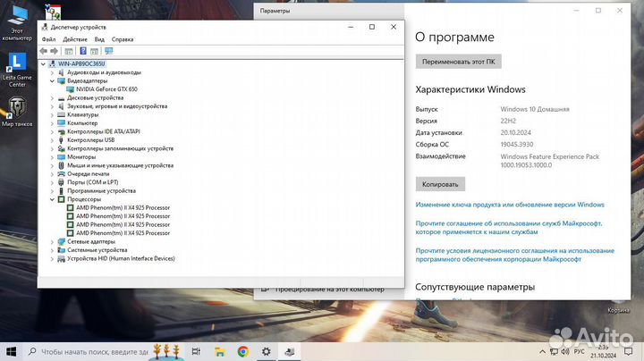Collapse the WIN-AP89OC365U root node
Screen dimensions: 644x361
tap(43, 64)
